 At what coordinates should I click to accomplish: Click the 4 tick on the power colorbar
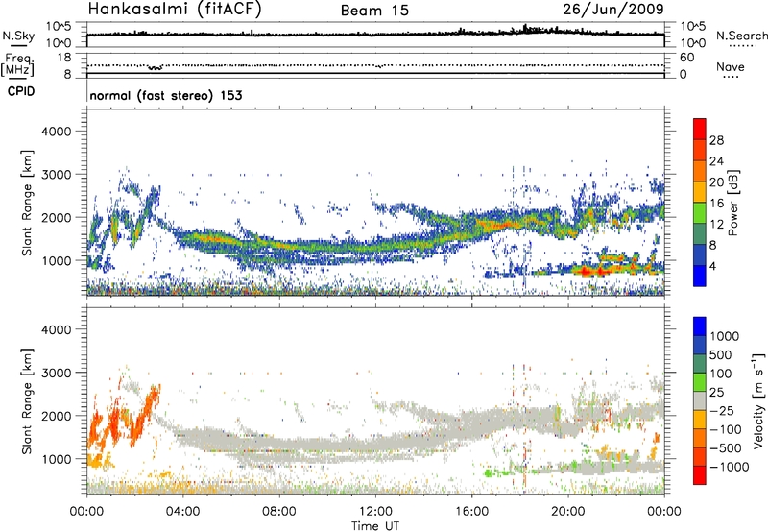[712, 267]
